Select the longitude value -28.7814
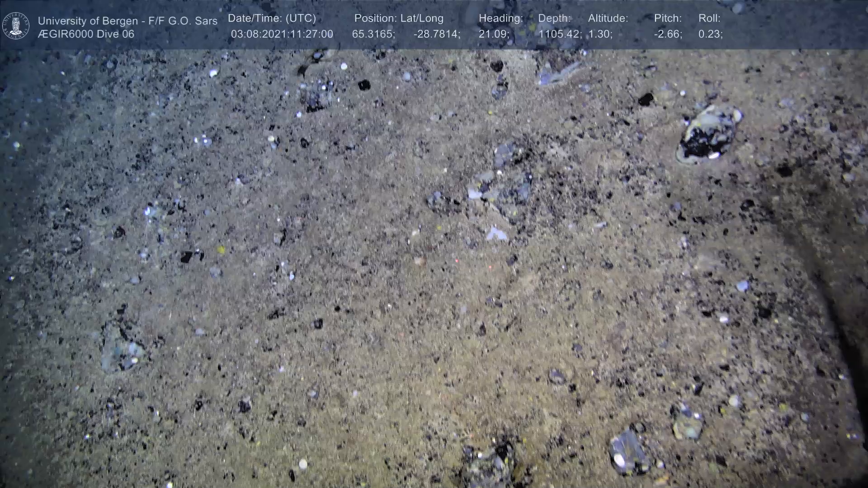This screenshot has width=868, height=488. coord(436,34)
